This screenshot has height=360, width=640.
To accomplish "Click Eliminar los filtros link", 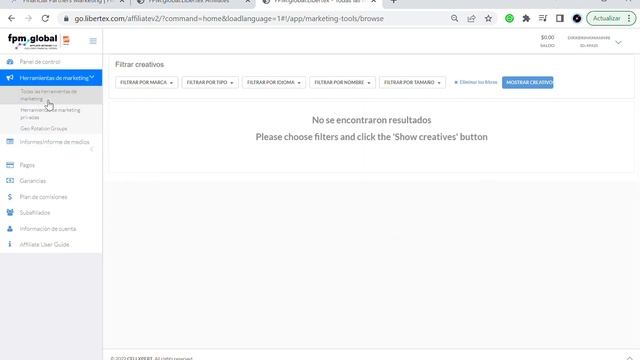I will coord(476,82).
